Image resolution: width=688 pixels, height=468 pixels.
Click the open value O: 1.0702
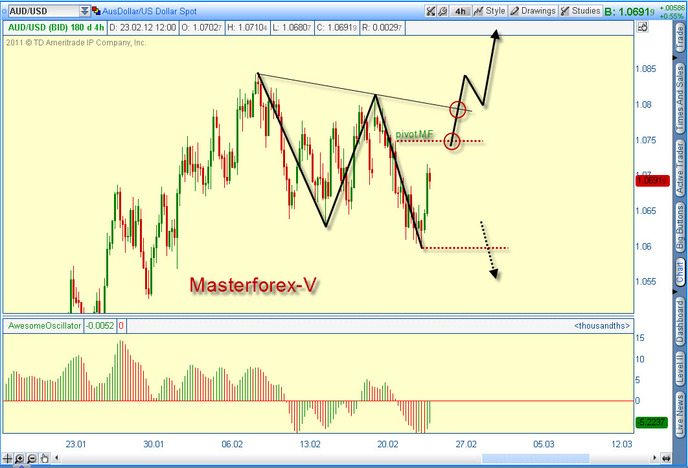[x=201, y=28]
